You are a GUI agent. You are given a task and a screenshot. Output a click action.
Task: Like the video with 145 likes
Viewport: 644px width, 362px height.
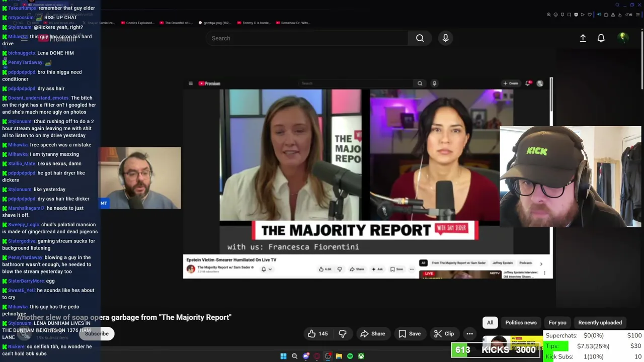pos(317,333)
